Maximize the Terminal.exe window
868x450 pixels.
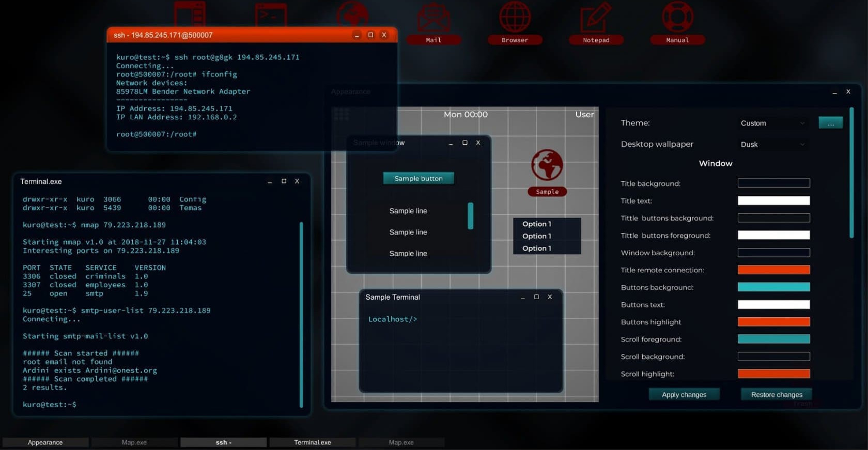(x=284, y=181)
